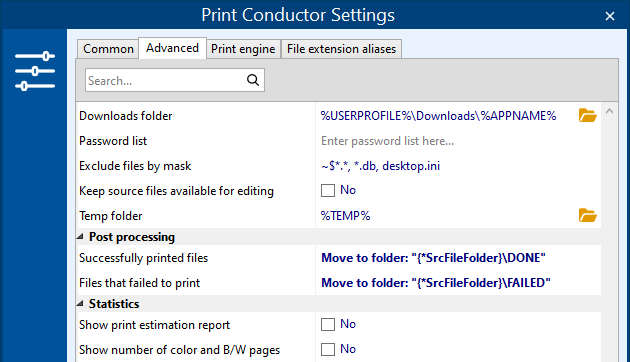Viewport: 630px width, 362px height.
Task: Select the Files that failed to print label
Action: coord(139,283)
